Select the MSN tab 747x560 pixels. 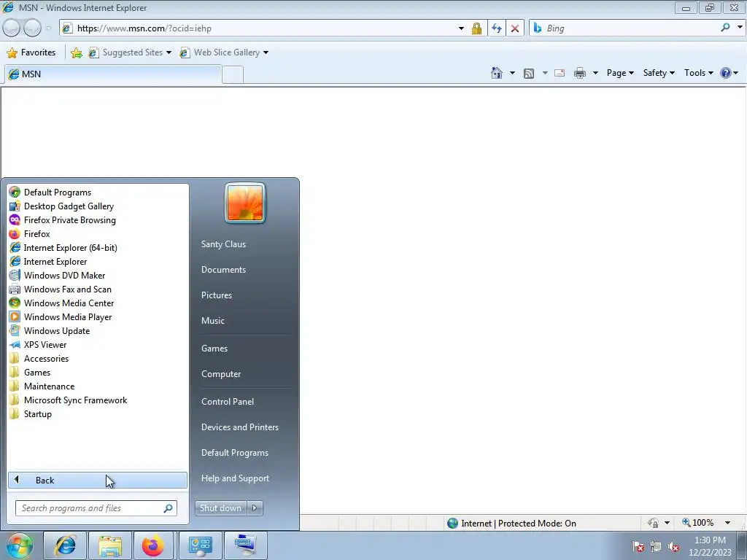click(x=113, y=74)
